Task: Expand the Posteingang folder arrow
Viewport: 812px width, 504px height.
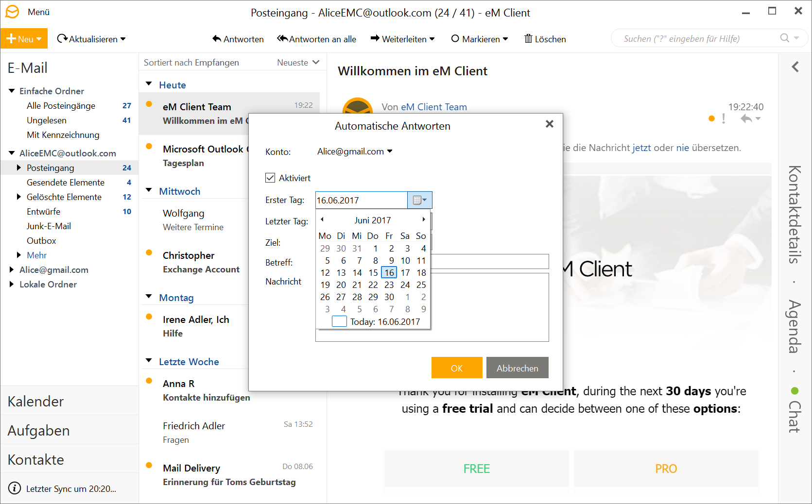Action: (19, 168)
